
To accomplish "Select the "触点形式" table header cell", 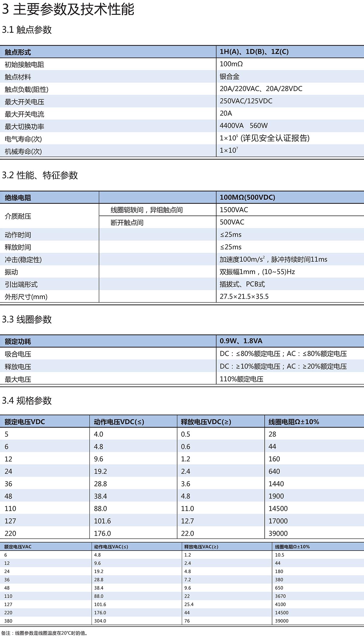I will click(18, 52).
